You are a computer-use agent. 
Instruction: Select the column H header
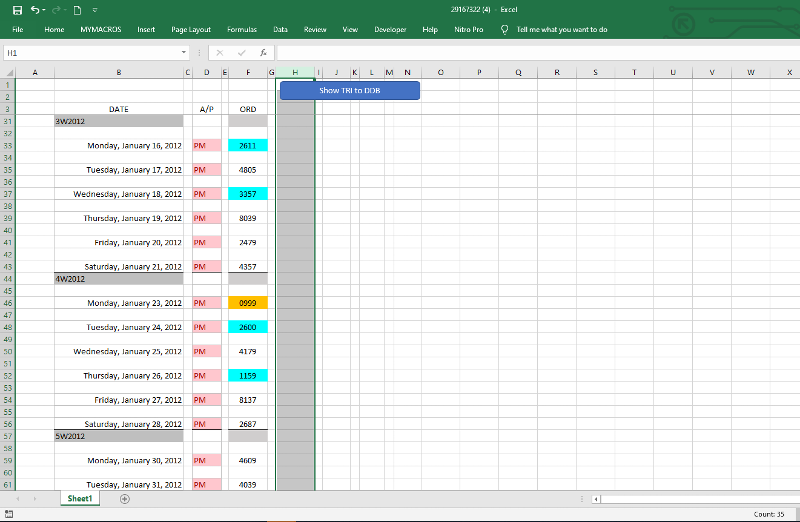[x=295, y=72]
